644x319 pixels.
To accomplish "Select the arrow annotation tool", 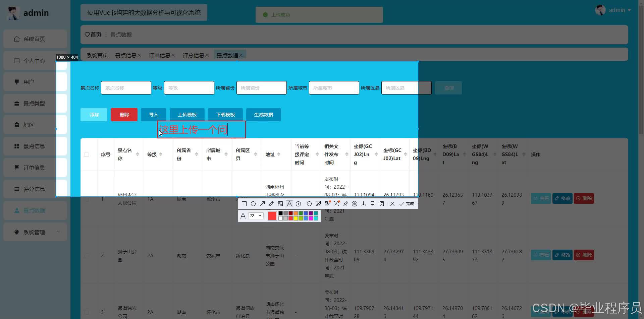I will click(x=262, y=204).
